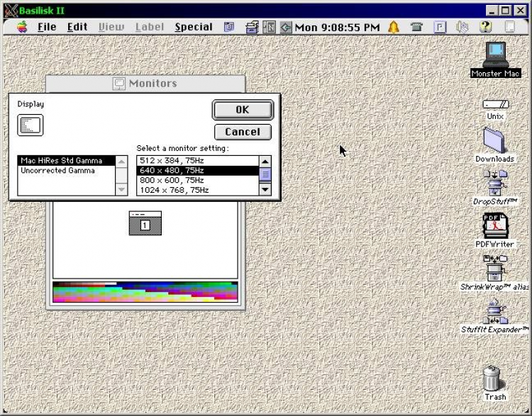Click resolution list scroll up arrow
532x416 pixels.
tap(265, 162)
